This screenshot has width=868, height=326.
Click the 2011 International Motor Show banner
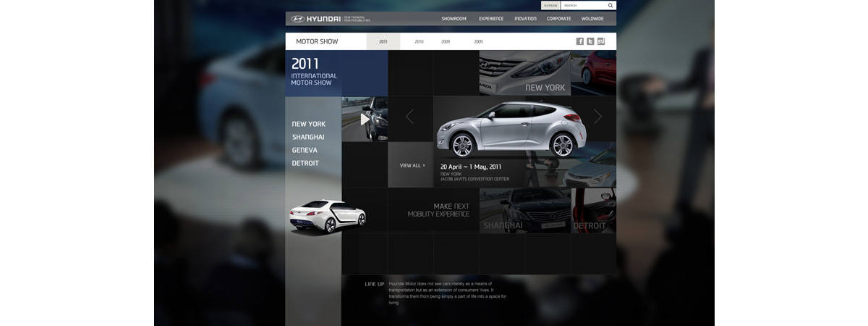point(336,73)
